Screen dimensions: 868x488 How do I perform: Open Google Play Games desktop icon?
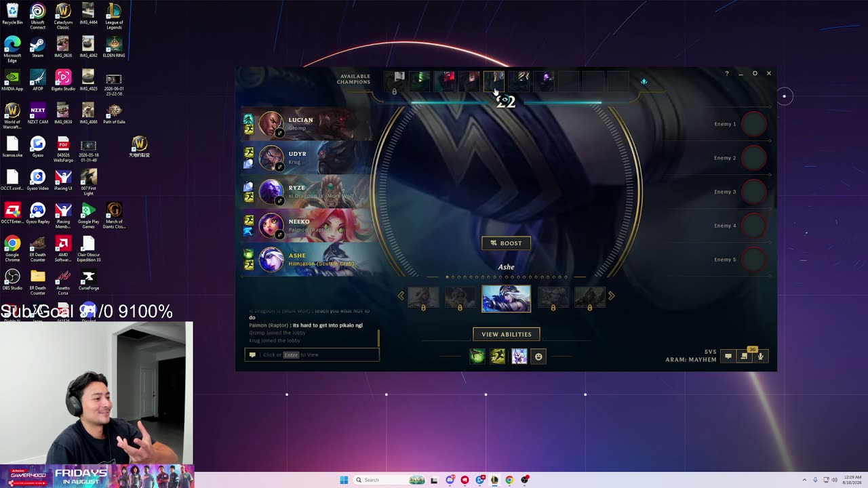point(89,213)
